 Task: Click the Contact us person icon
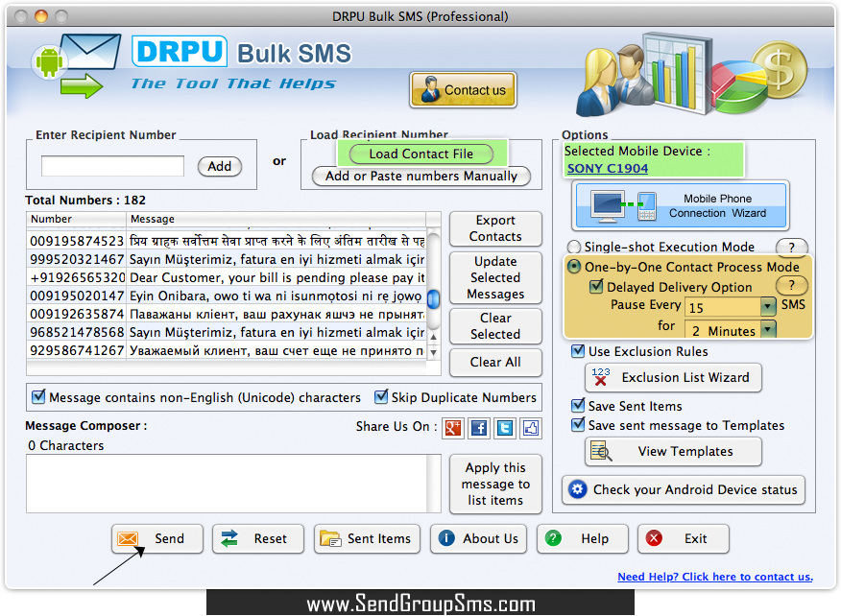click(x=430, y=89)
